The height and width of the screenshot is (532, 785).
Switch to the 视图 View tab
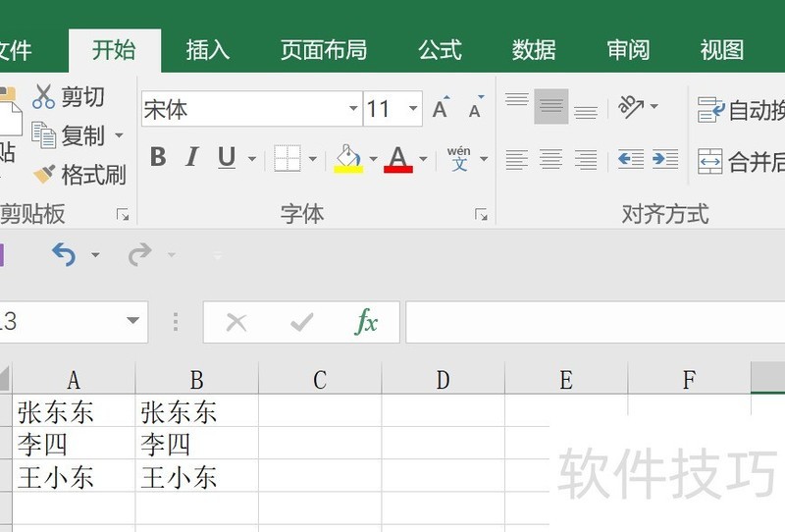pos(722,51)
